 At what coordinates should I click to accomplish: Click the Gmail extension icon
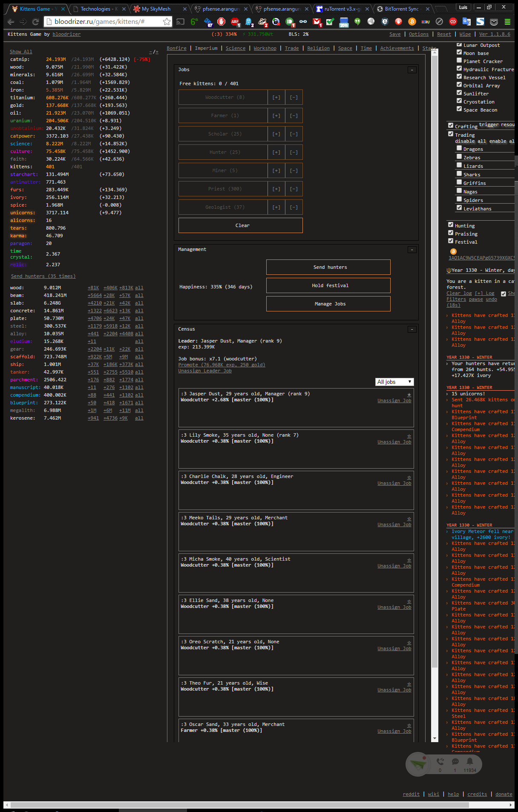317,22
